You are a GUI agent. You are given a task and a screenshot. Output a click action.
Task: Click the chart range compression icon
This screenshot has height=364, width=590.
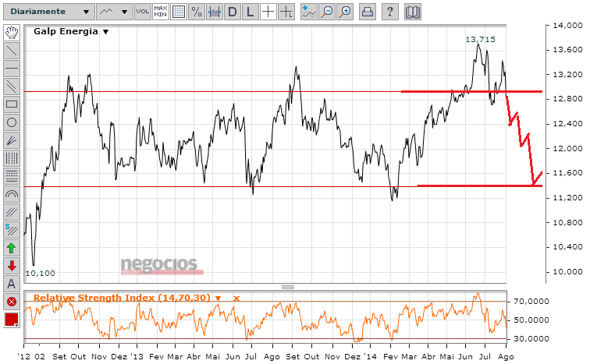coord(215,12)
